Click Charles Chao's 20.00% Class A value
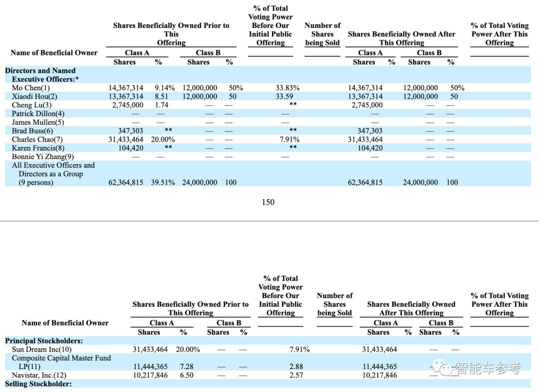The height and width of the screenshot is (392, 539). click(163, 140)
